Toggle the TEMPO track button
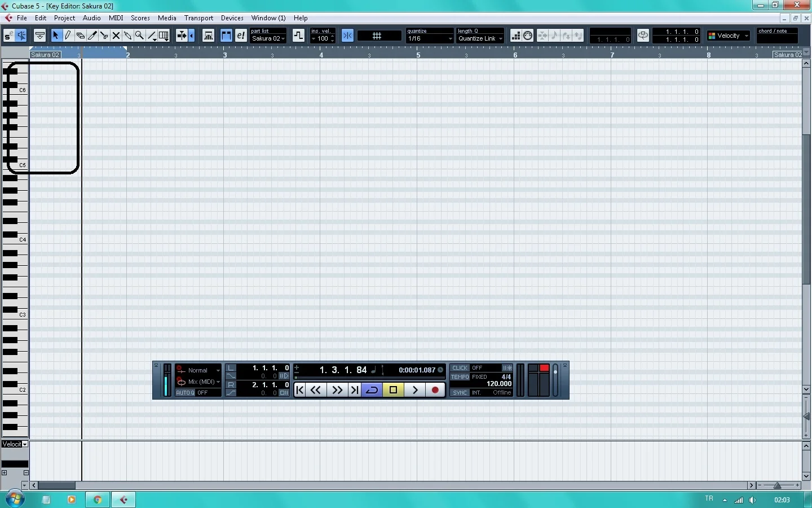Viewport: 812px width, 508px height. (x=460, y=376)
